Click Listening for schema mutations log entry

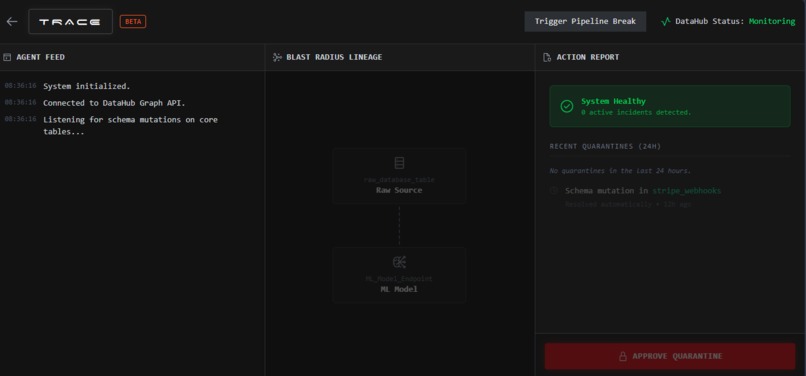pos(130,126)
